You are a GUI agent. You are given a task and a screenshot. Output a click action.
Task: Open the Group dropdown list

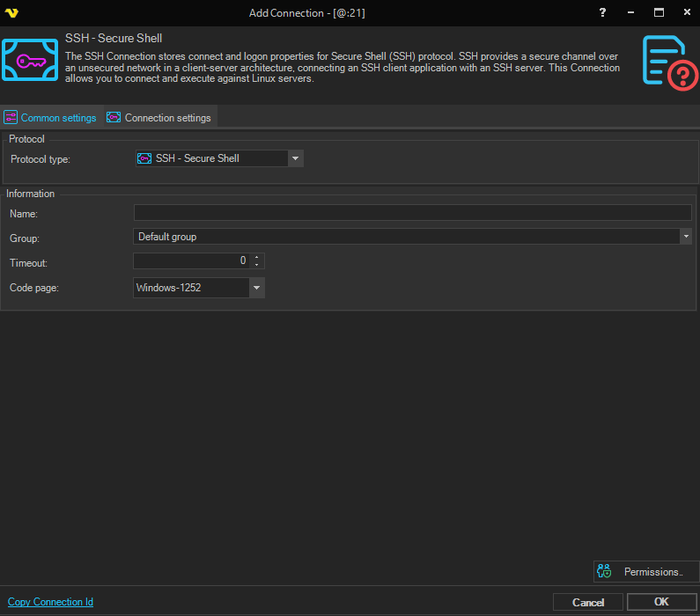(685, 237)
